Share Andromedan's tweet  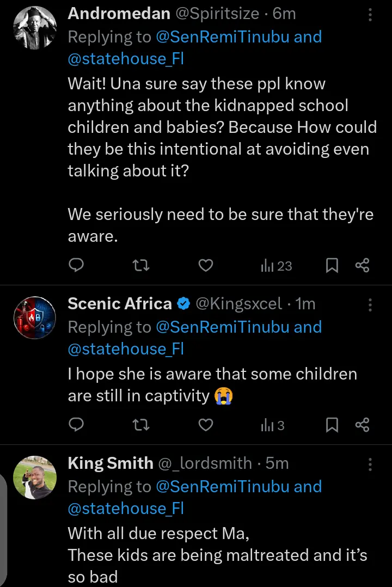[x=362, y=265]
